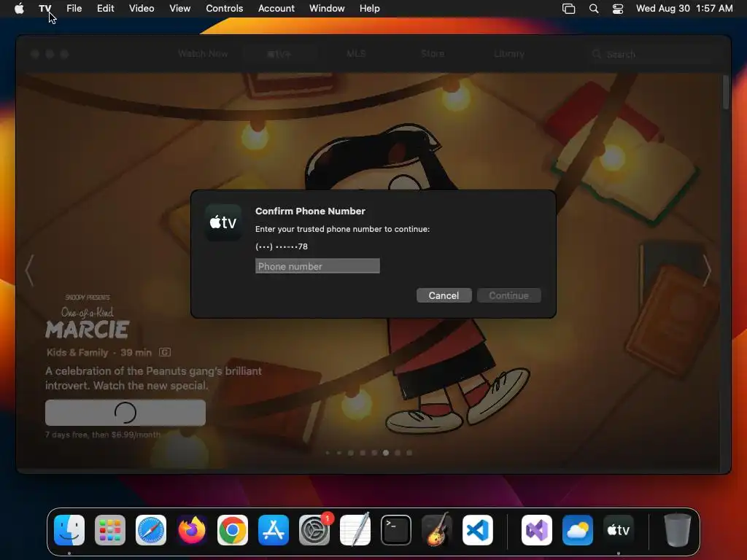Image resolution: width=747 pixels, height=560 pixels.
Task: Switch to the Store tab
Action: (x=433, y=54)
